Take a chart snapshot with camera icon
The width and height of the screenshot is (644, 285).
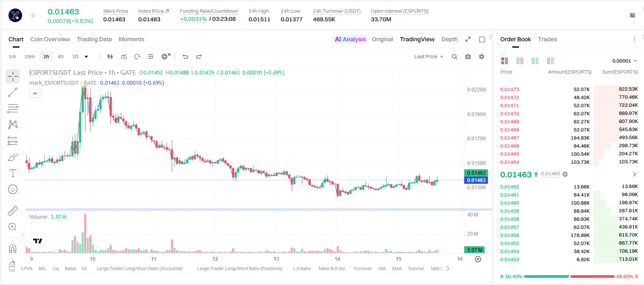point(468,57)
